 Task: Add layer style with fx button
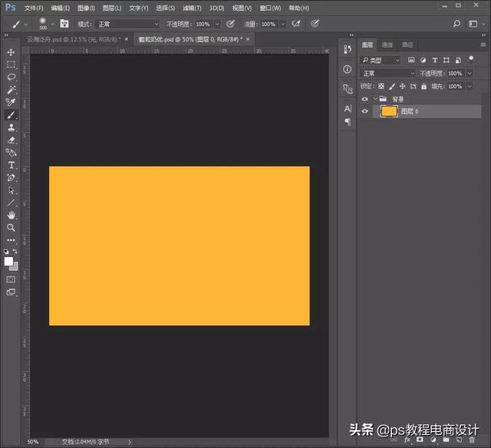[x=407, y=440]
